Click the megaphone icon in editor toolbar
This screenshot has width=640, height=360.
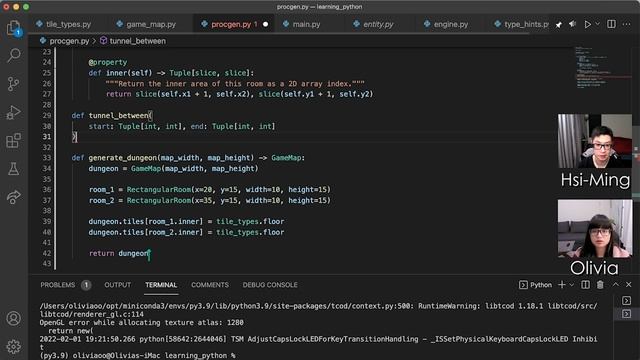[x=573, y=24]
